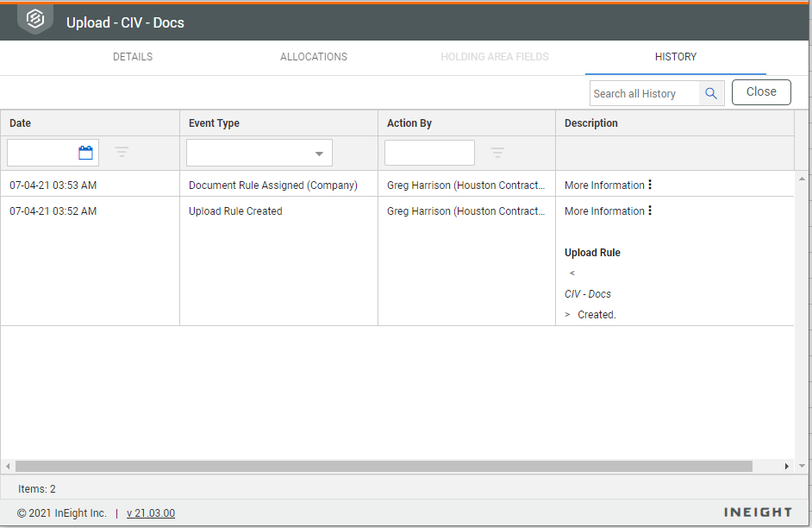Click the InEight logo icon in header
The height and width of the screenshot is (528, 812).
point(35,20)
